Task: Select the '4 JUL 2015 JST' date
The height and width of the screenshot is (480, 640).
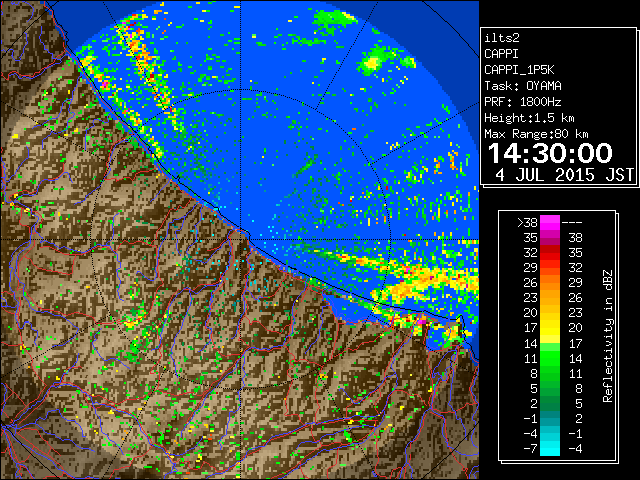Action: click(x=565, y=175)
